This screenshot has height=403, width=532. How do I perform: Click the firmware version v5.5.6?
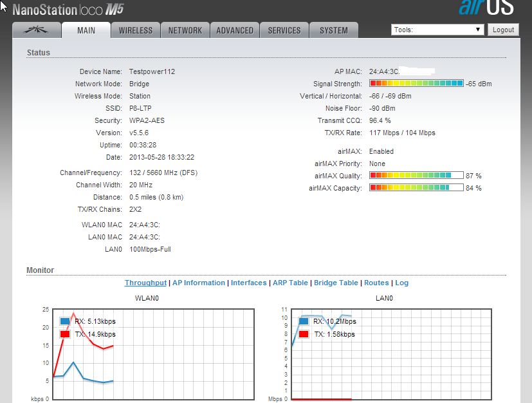point(139,133)
